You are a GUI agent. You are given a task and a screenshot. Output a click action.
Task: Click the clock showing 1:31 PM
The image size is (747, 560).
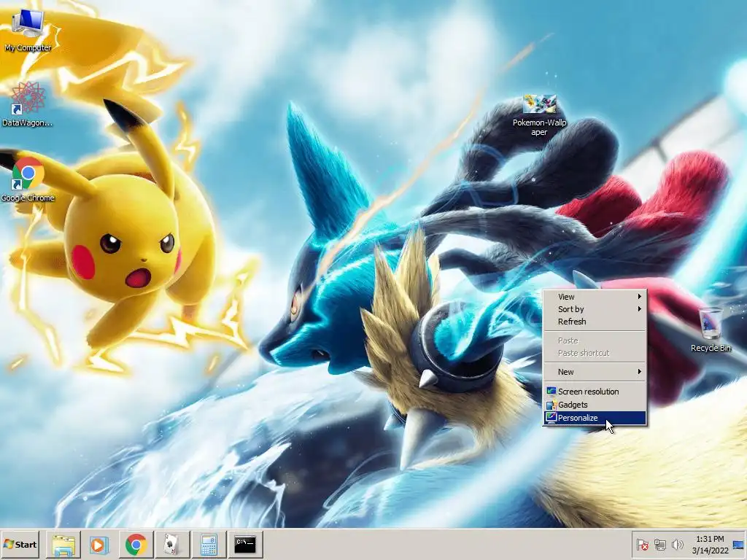coord(710,545)
